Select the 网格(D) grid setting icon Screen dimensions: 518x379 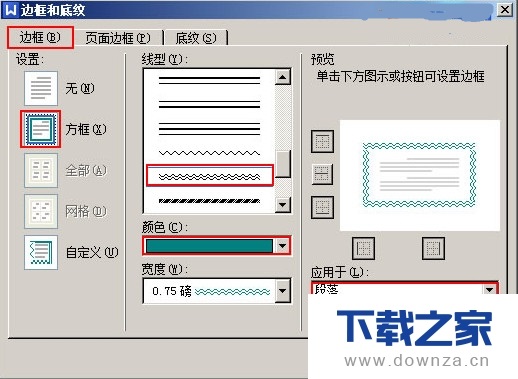(x=41, y=211)
